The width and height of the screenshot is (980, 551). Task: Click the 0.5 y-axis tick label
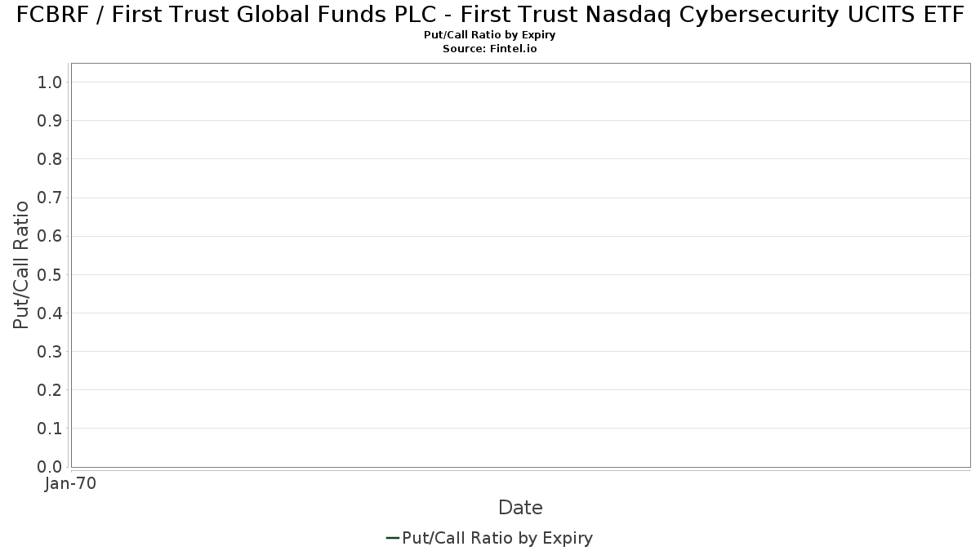pos(50,274)
